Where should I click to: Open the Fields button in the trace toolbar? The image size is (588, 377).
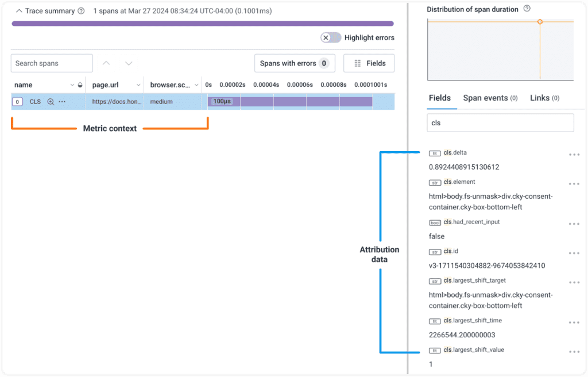click(x=369, y=63)
